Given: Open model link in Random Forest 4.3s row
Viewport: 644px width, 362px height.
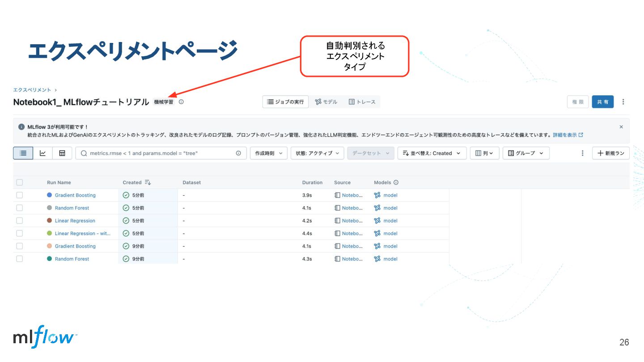Looking at the screenshot, I should tap(390, 259).
